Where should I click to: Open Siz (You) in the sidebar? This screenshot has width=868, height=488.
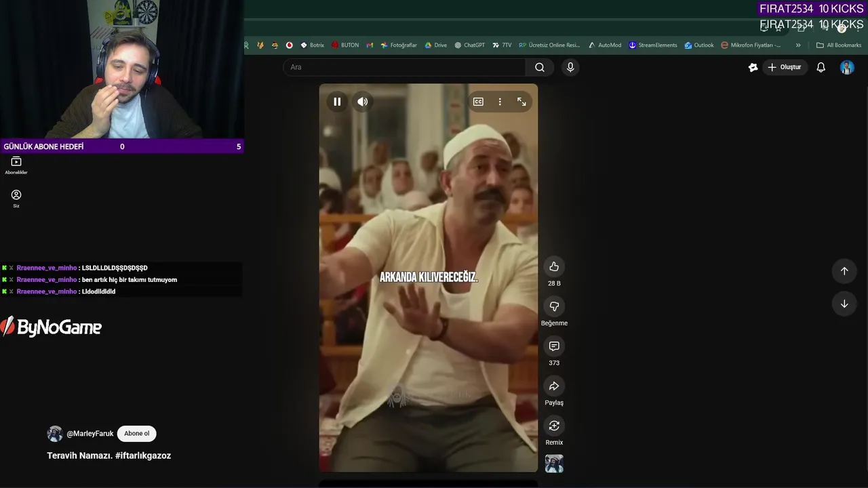point(16,199)
